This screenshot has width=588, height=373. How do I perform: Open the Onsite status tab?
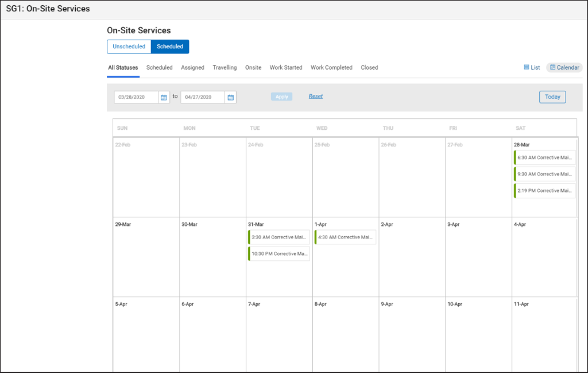(x=253, y=68)
